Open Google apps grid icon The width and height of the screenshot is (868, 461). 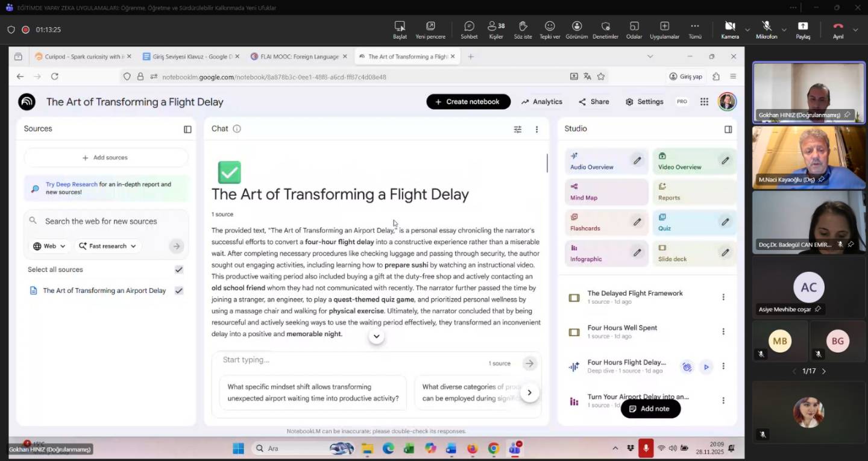click(704, 102)
